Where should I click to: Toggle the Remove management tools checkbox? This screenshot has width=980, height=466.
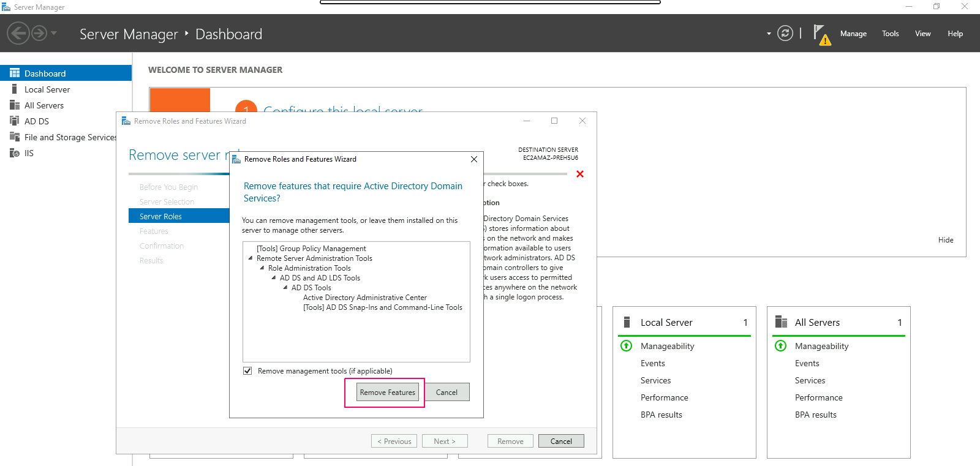pos(247,371)
